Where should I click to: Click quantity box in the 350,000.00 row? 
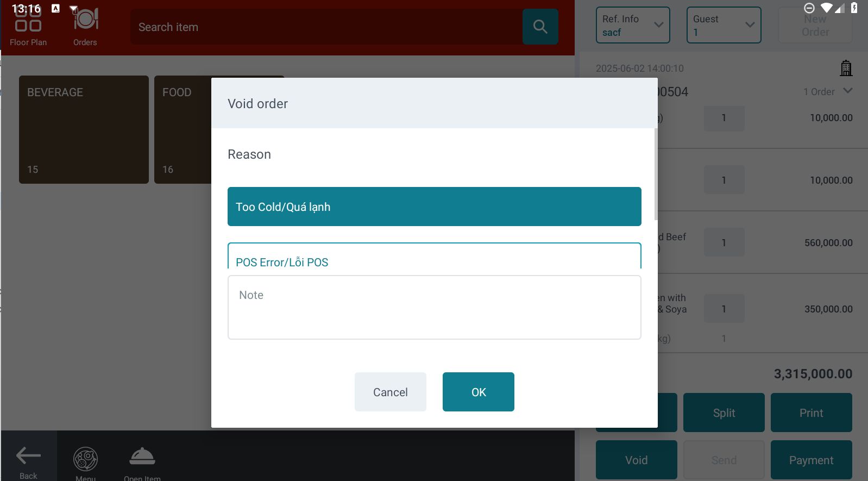pos(724,309)
